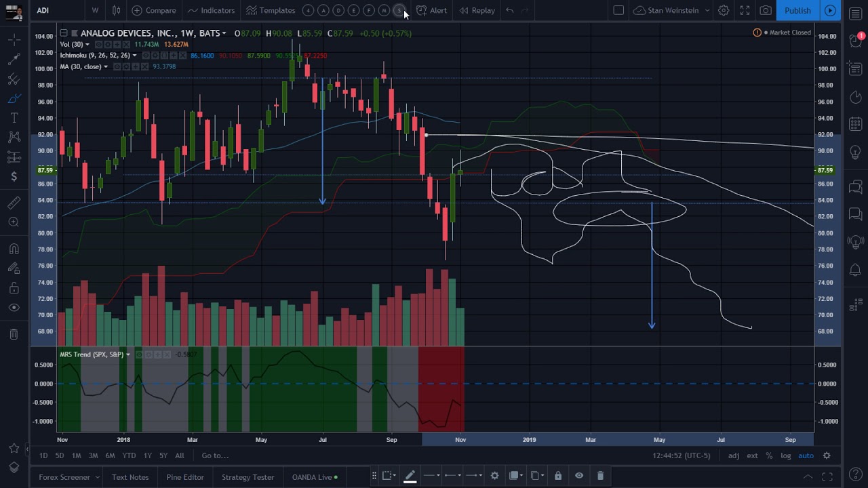Expand the ANALOG DEVICES symbol title dropdown

click(x=224, y=33)
